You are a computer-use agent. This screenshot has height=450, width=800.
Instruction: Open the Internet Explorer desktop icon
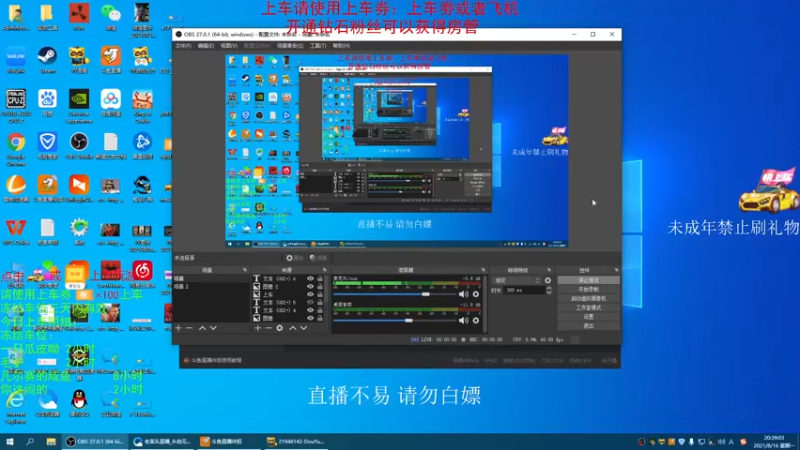(x=16, y=407)
